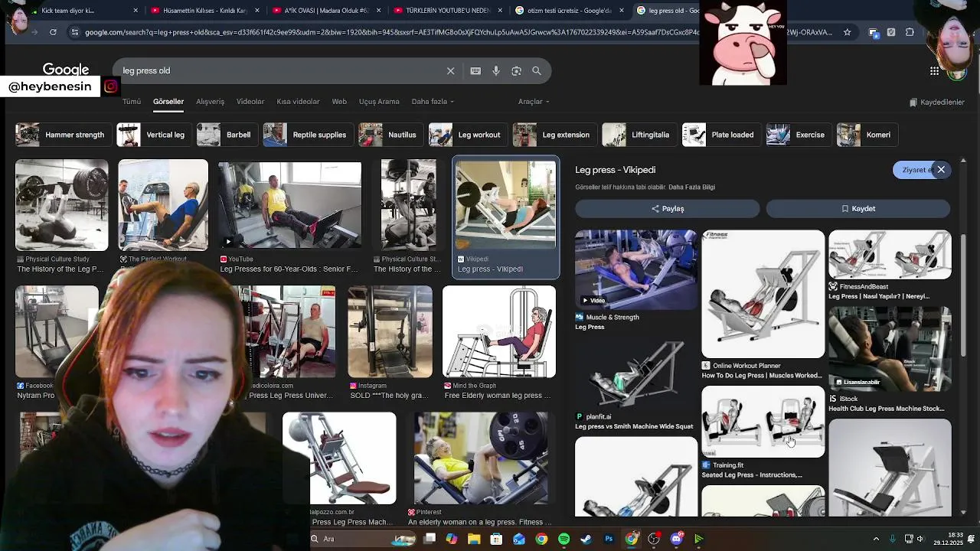980x551 pixels.
Task: Click the Paylaş share button
Action: click(668, 209)
